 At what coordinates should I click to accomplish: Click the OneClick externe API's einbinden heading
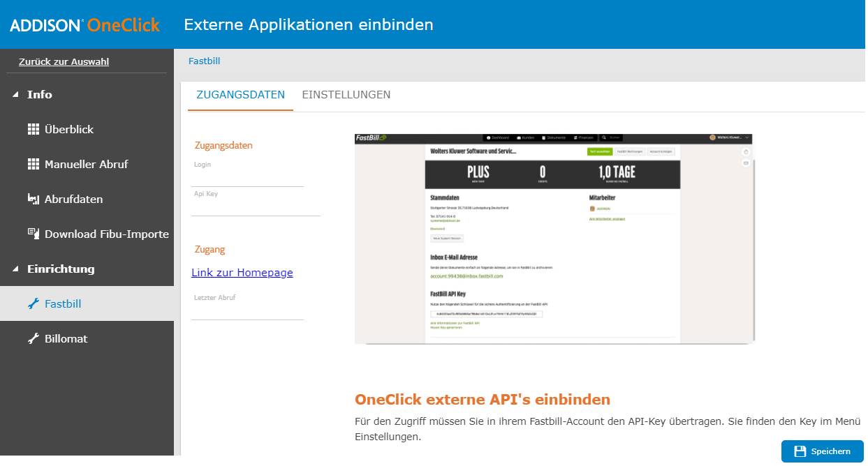tap(483, 400)
